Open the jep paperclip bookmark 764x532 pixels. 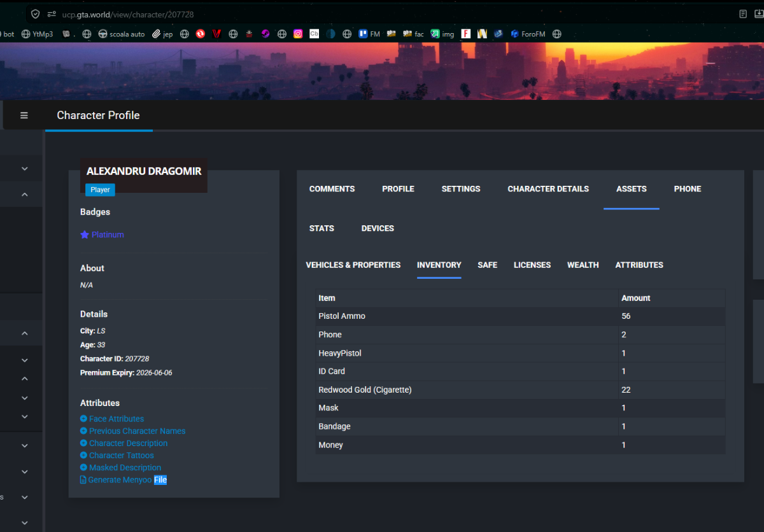point(162,34)
